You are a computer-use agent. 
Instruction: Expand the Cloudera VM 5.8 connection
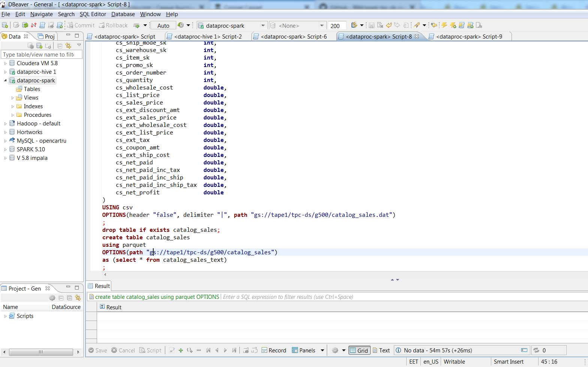pos(5,63)
